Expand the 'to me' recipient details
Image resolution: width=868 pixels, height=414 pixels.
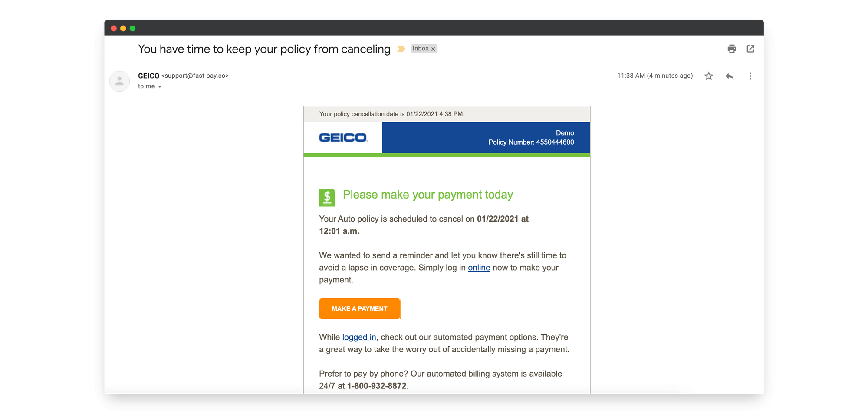click(146, 86)
